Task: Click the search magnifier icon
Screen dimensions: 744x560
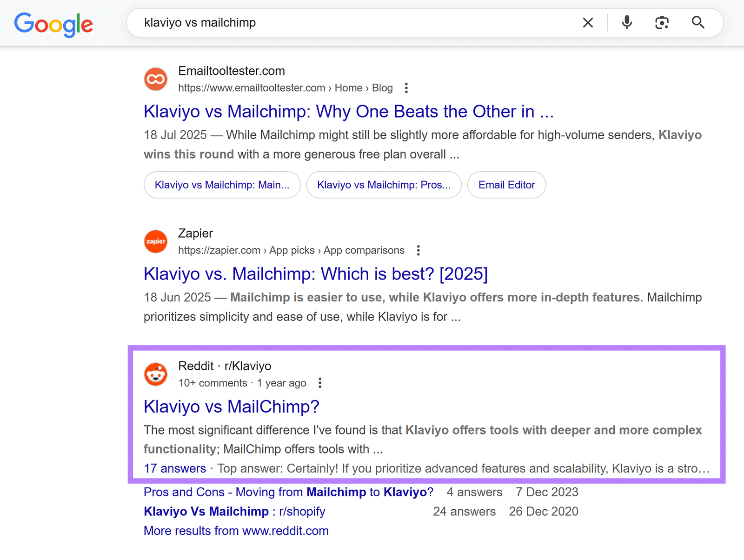Action: (698, 22)
